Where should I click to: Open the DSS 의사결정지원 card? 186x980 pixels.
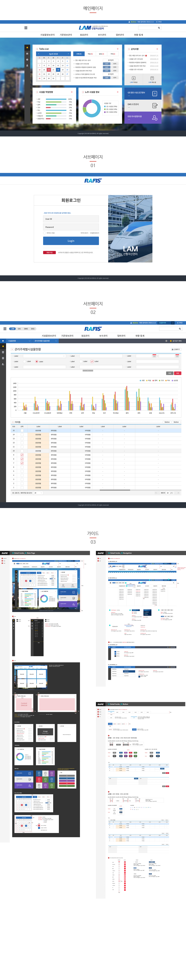143,118
